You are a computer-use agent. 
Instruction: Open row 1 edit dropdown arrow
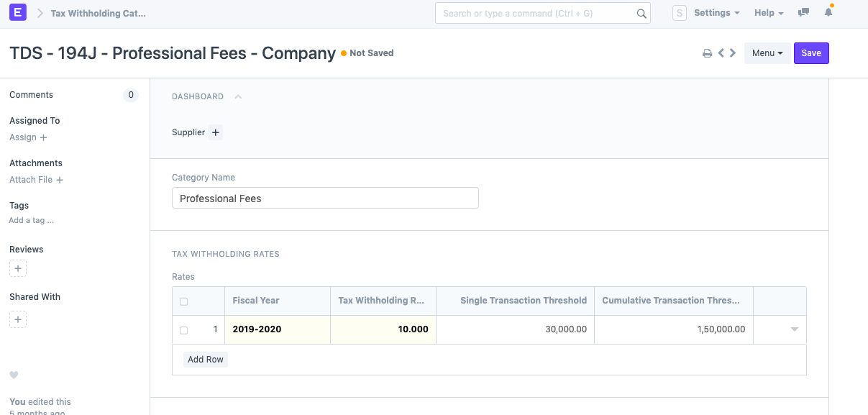click(794, 329)
